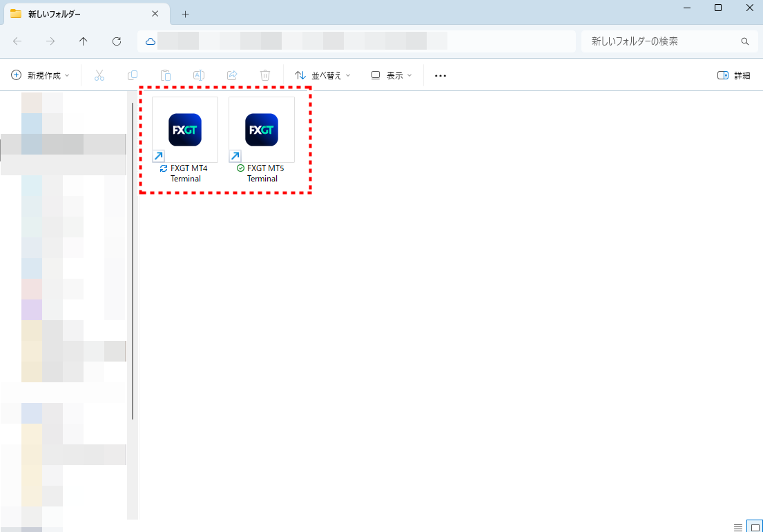Click the Share icon in toolbar
The width and height of the screenshot is (763, 532).
(x=232, y=75)
